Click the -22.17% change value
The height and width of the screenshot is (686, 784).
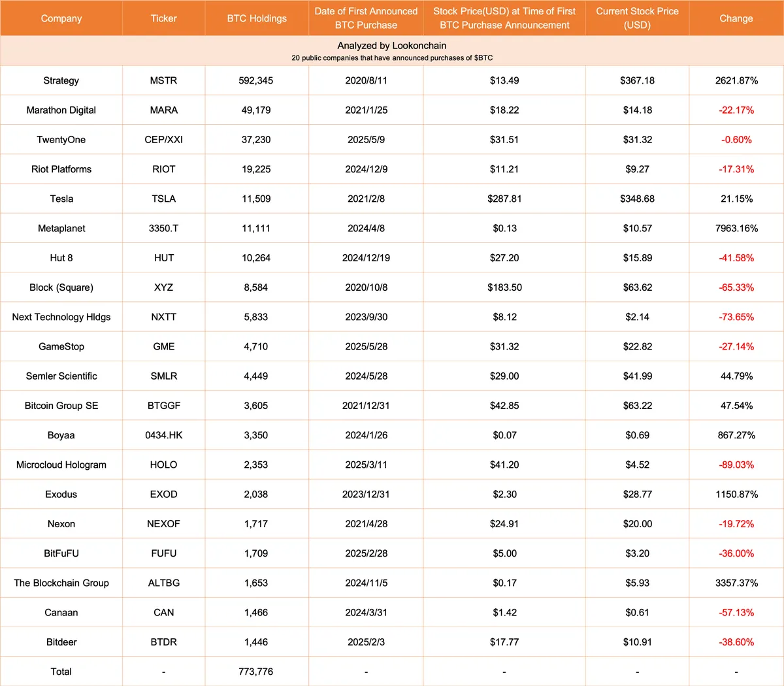[736, 110]
